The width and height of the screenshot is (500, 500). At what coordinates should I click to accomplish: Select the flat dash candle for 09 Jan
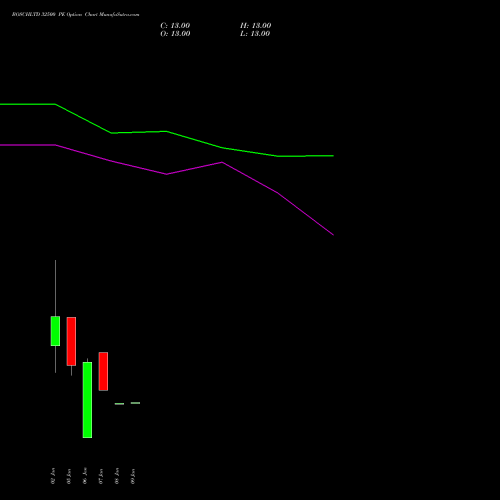click(135, 403)
